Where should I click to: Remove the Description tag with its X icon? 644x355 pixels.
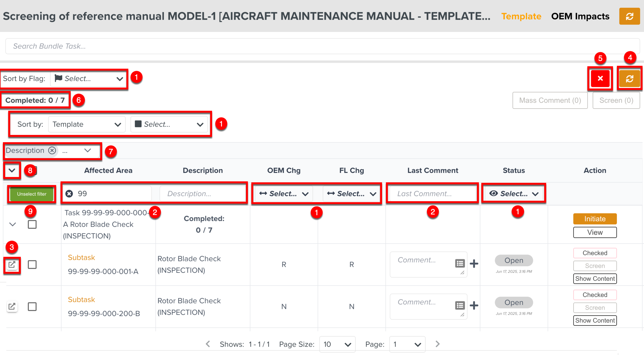tap(52, 150)
